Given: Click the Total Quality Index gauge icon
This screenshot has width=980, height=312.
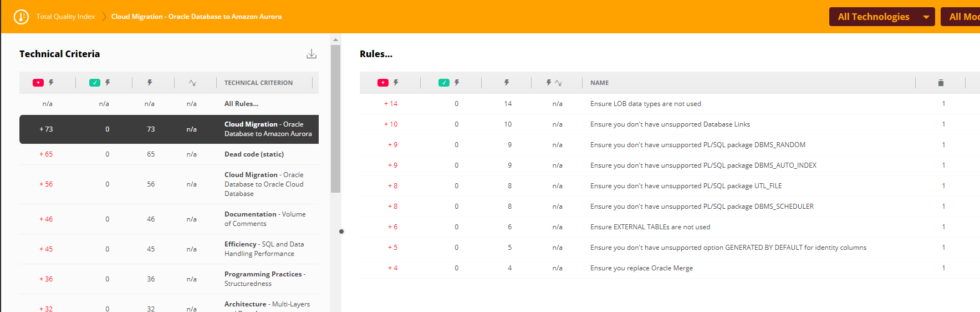Looking at the screenshot, I should point(21,17).
